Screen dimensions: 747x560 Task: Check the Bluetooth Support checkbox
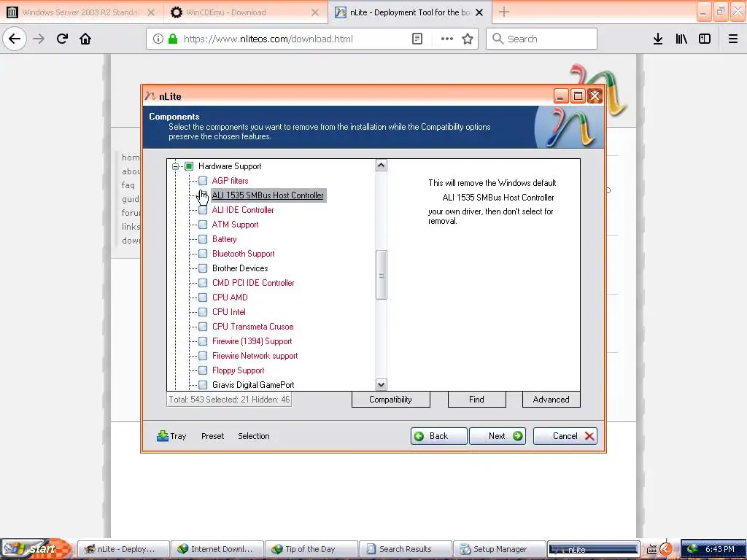coord(203,253)
